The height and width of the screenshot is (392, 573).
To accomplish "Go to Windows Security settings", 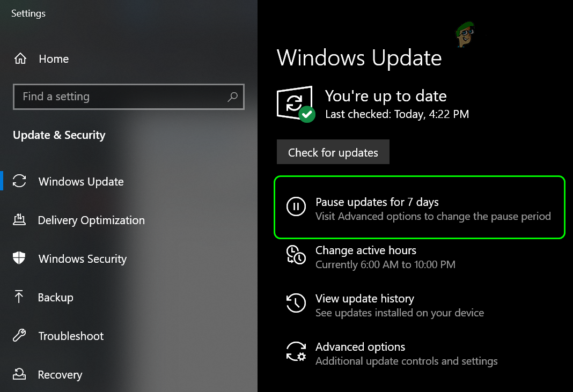I will tap(83, 258).
